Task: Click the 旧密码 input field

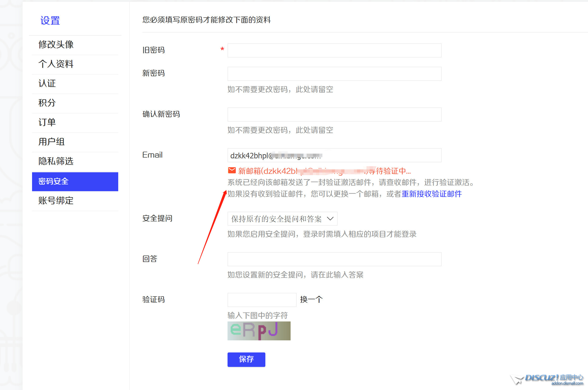Action: 334,50
